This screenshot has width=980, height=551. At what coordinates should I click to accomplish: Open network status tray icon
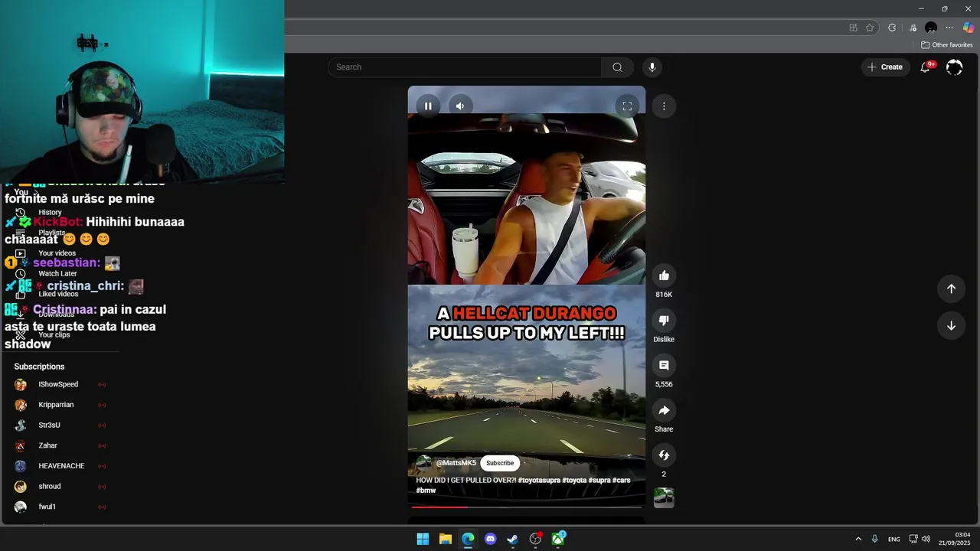913,539
